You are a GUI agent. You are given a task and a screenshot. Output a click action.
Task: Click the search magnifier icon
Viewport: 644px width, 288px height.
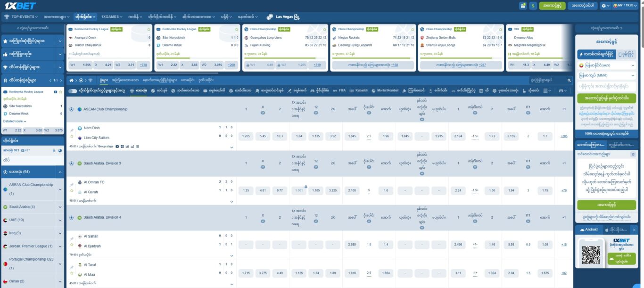pos(569,80)
